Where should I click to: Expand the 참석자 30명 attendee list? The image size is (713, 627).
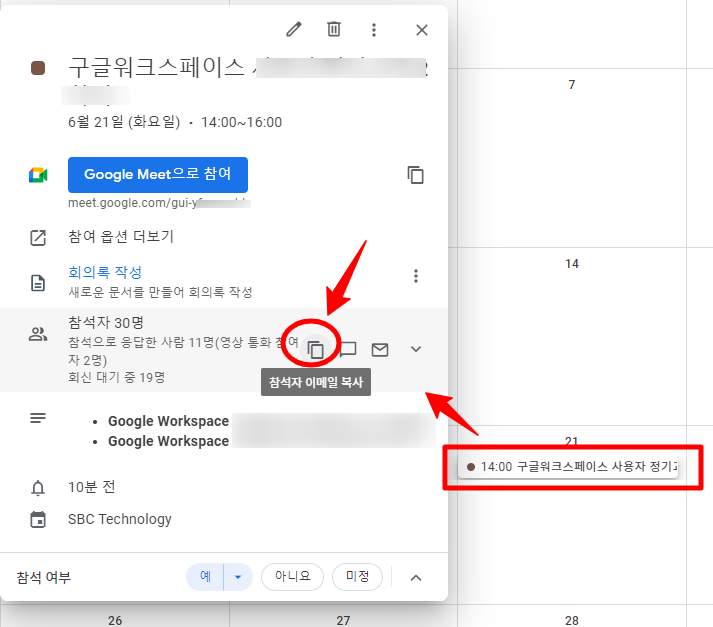point(416,349)
